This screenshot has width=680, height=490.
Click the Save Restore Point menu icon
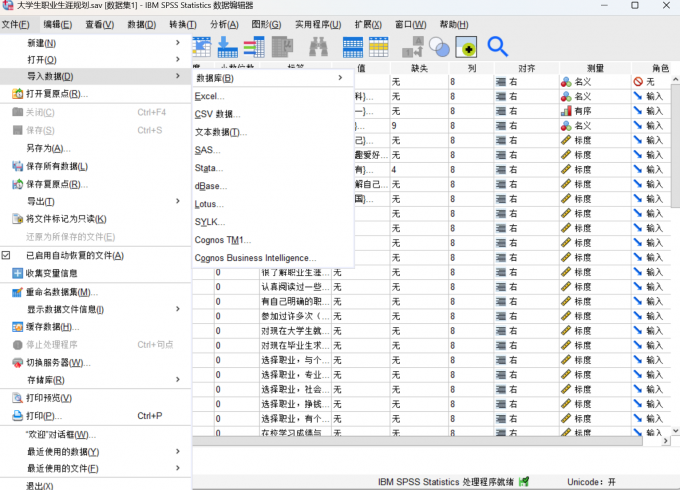17,184
